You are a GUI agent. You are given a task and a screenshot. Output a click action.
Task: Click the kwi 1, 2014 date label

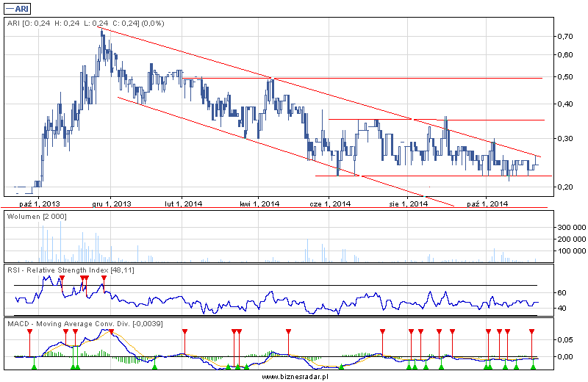(259, 204)
